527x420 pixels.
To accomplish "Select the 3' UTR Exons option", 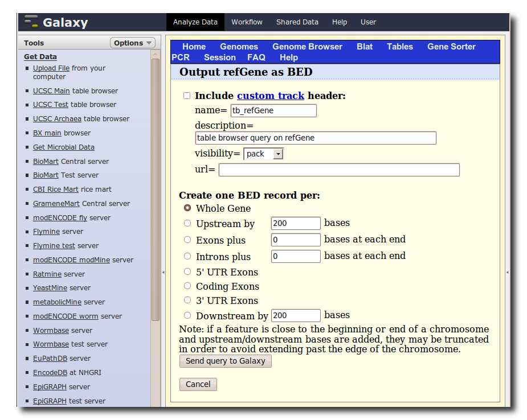I will pyautogui.click(x=187, y=300).
